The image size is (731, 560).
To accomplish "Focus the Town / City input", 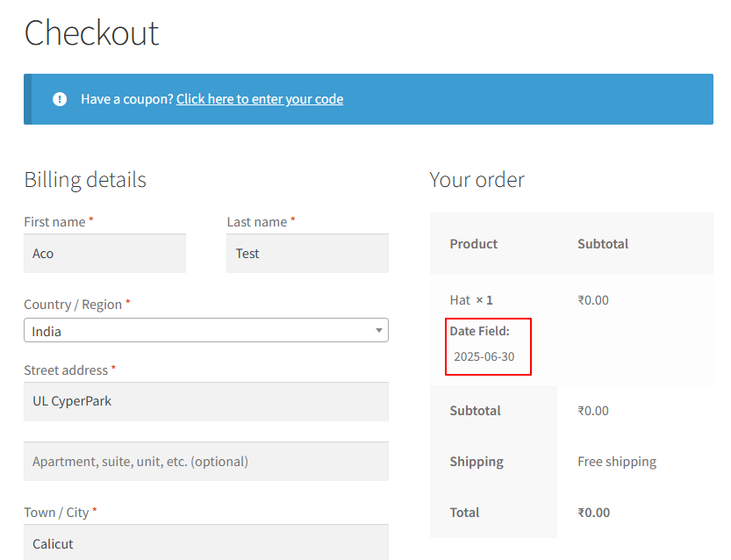I will point(205,543).
